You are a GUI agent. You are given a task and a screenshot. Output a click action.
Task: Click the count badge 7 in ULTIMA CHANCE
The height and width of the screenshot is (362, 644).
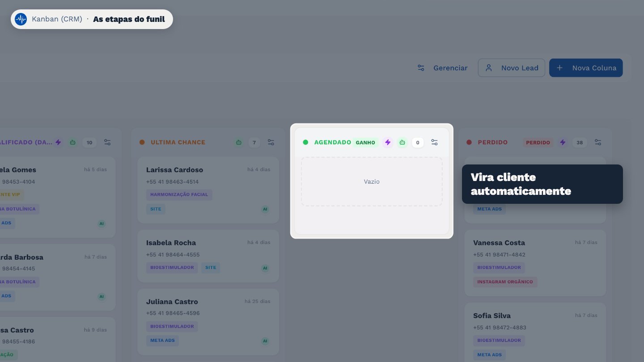point(254,143)
